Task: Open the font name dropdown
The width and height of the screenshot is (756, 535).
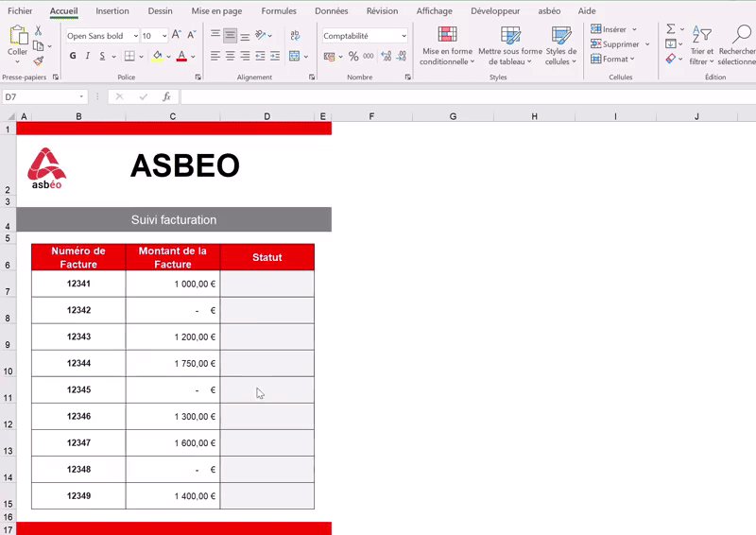Action: tap(136, 36)
